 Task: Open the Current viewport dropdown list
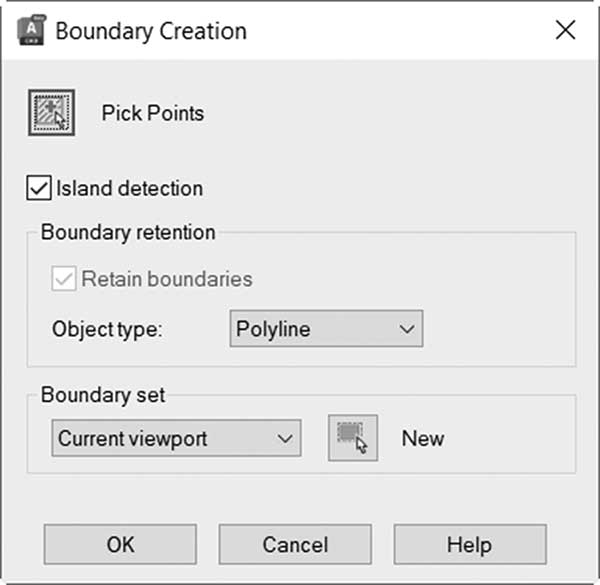[176, 438]
